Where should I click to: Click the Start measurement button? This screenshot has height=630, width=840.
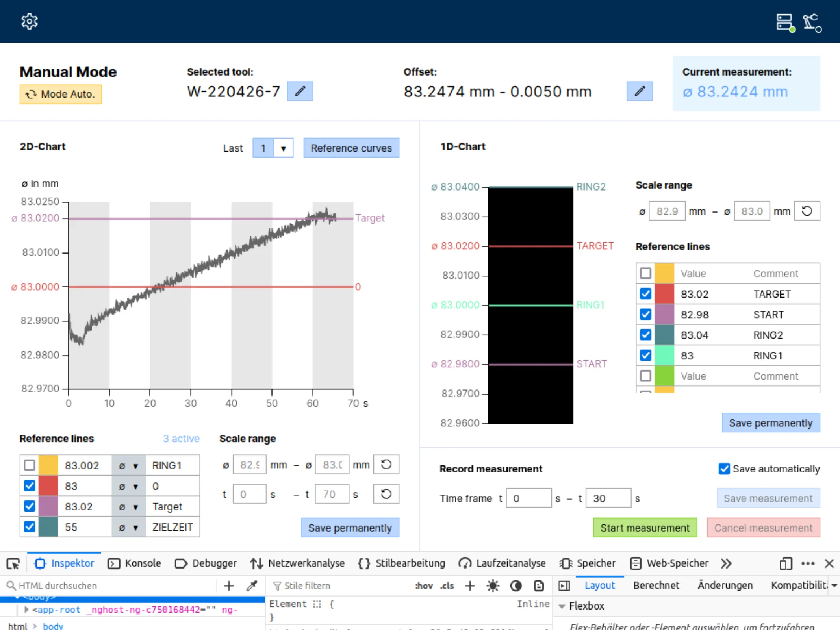click(645, 528)
